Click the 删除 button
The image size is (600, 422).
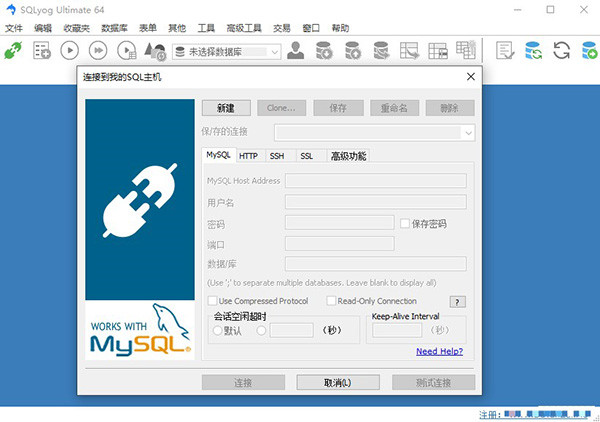450,108
